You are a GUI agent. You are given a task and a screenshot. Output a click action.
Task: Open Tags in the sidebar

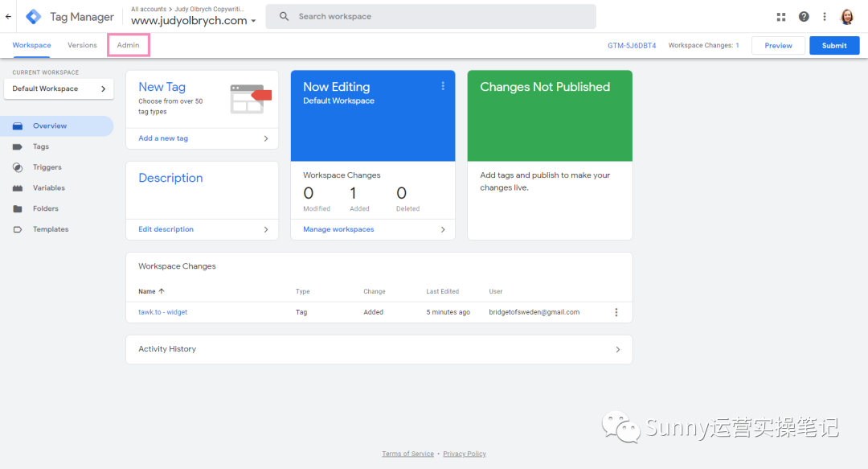[41, 146]
